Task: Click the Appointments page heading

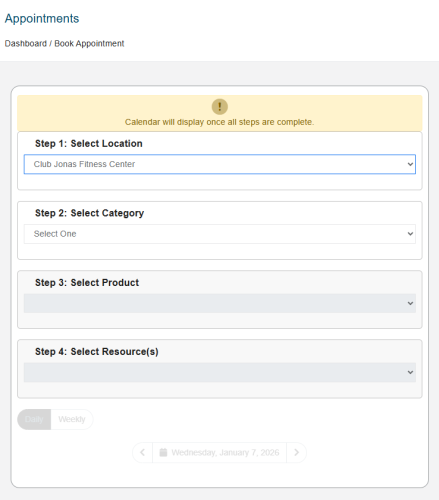Action: click(x=42, y=18)
